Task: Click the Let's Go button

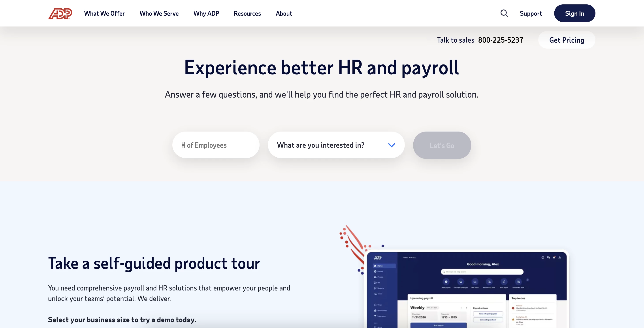Action: pyautogui.click(x=442, y=145)
